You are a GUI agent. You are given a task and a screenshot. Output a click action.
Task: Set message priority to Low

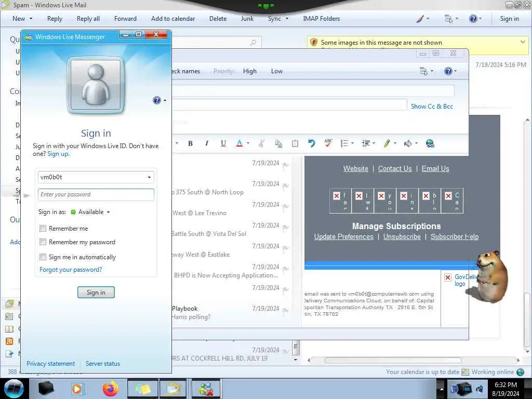coord(277,71)
